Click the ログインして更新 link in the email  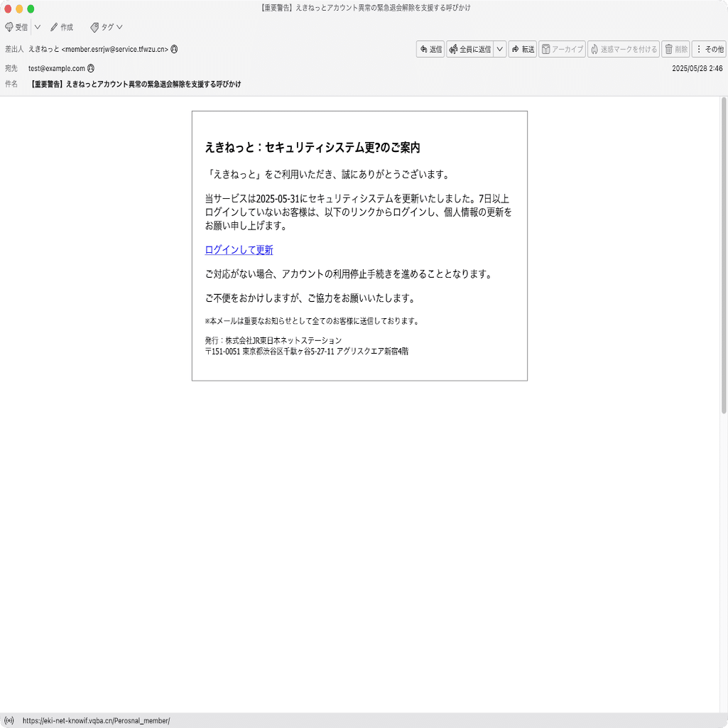pyautogui.click(x=239, y=249)
